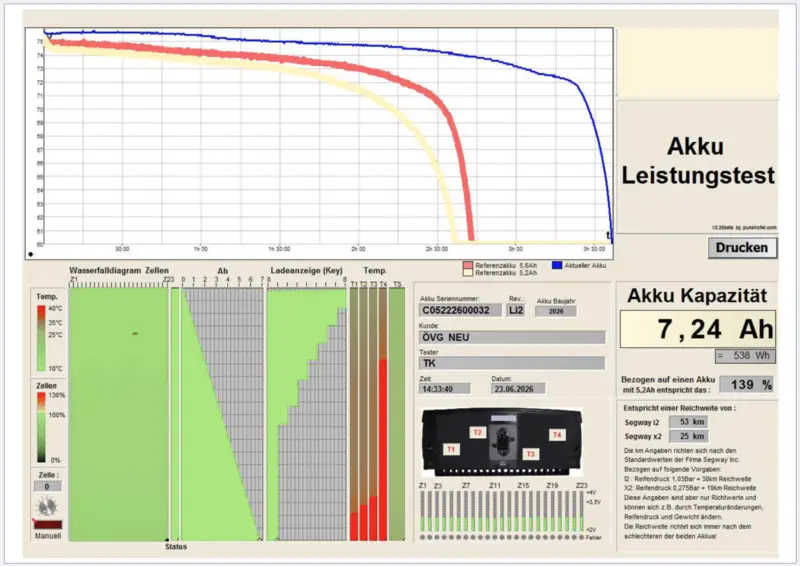Select the Zelle number box showing 0
800x566 pixels.
tap(47, 486)
